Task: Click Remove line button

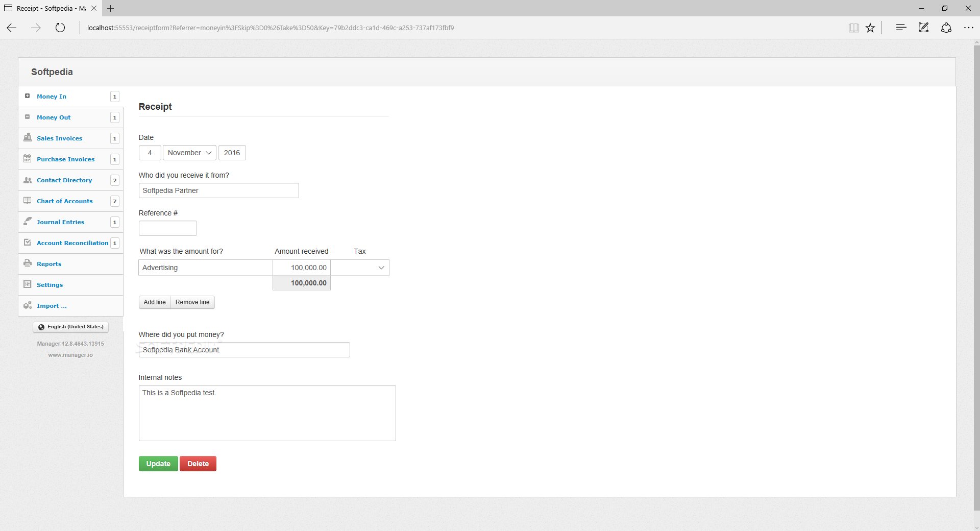Action: [192, 302]
